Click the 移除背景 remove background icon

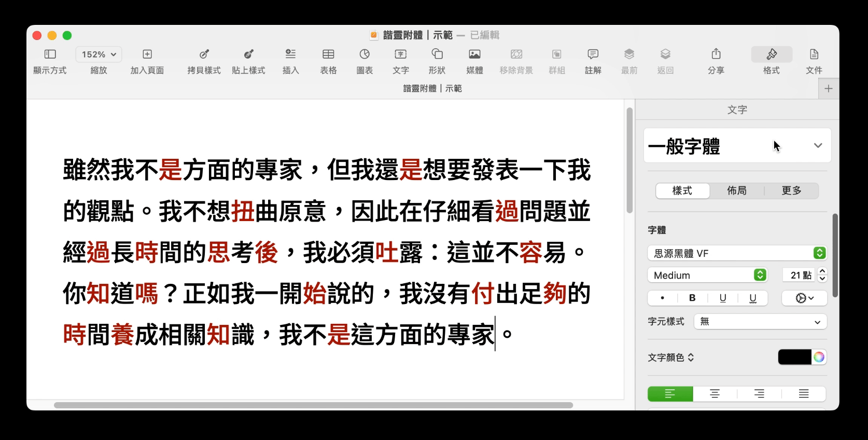point(516,54)
